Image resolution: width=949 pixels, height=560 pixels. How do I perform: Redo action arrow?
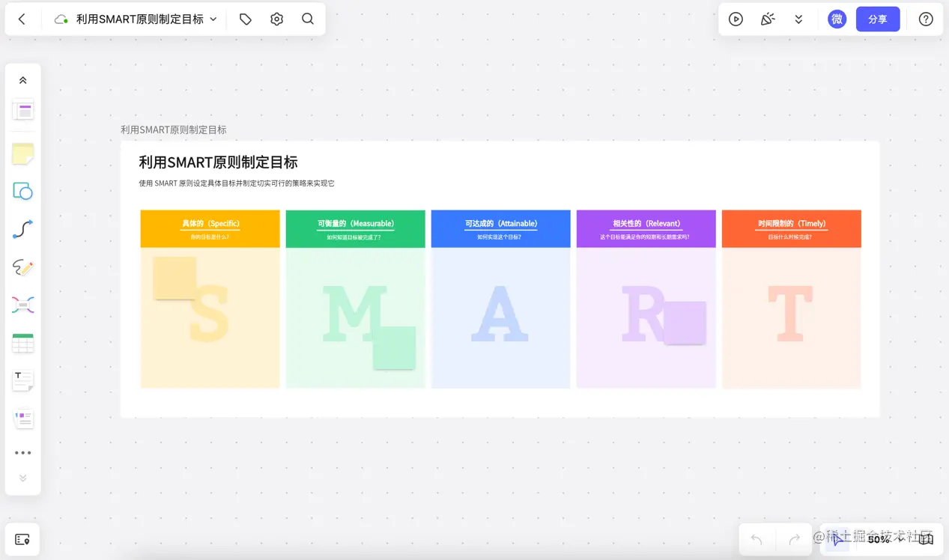795,539
